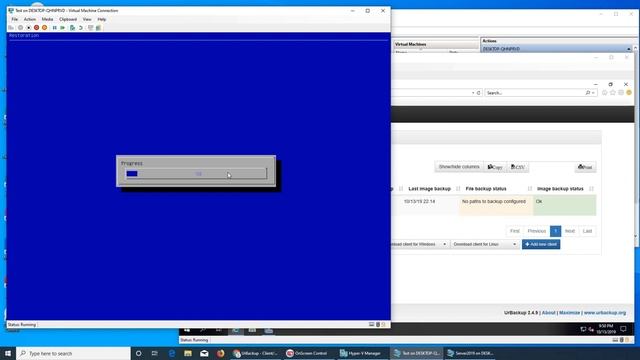Screen dimensions: 640x360
Task: Click Add new client button
Action: pos(541,244)
